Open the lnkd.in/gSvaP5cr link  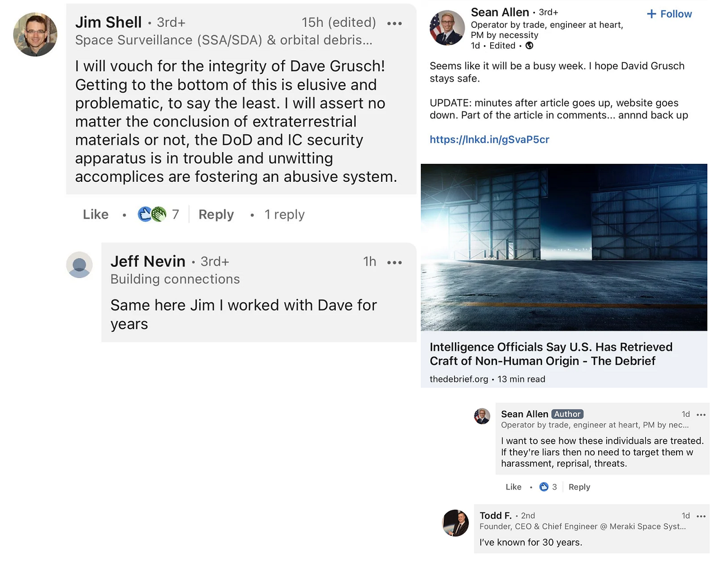489,140
